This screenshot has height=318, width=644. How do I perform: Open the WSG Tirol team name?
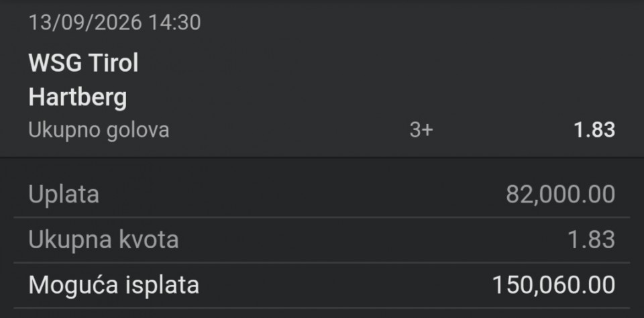click(x=83, y=63)
